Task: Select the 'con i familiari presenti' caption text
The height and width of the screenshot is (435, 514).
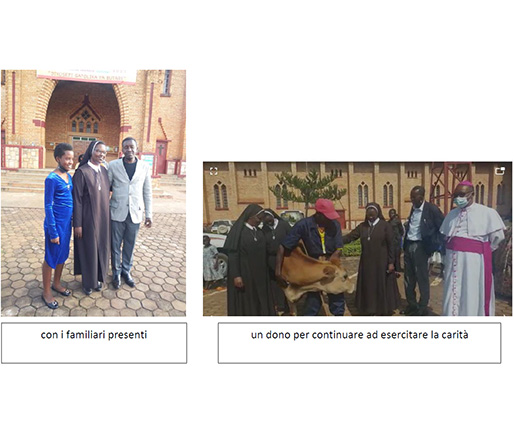Action: (x=94, y=335)
